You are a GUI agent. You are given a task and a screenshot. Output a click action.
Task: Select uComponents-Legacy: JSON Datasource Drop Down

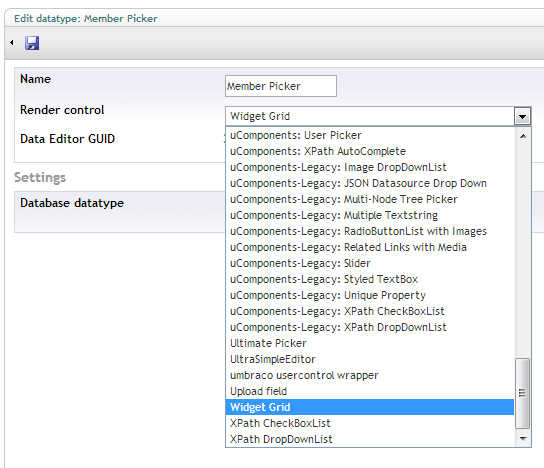(x=370, y=183)
